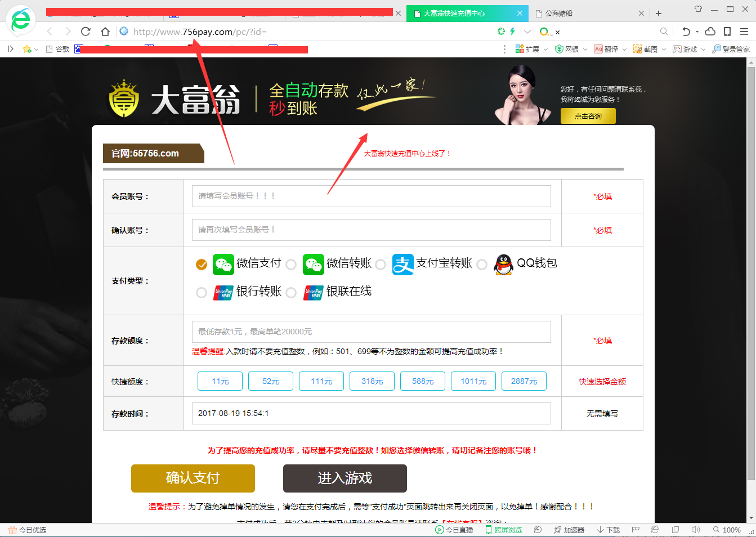Image resolution: width=756 pixels, height=537 pixels.
Task: Click the browser reload icon
Action: point(86,32)
